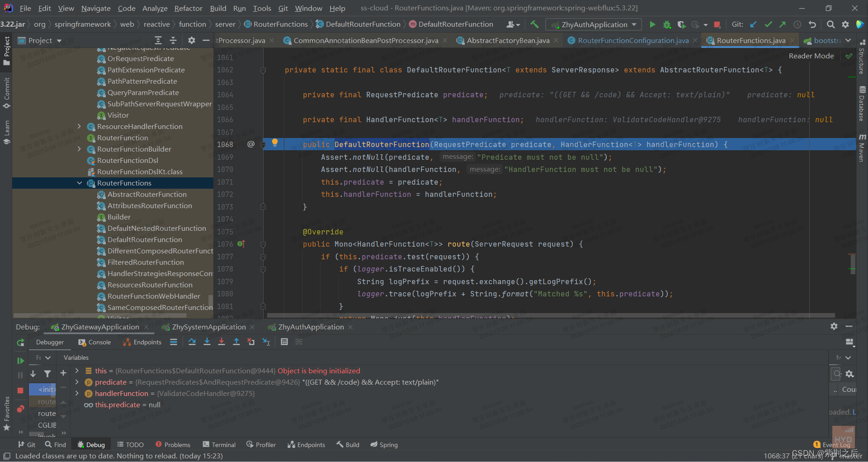Start debugging with the green bug icon
Viewport: 868px width, 462px height.
coord(667,24)
